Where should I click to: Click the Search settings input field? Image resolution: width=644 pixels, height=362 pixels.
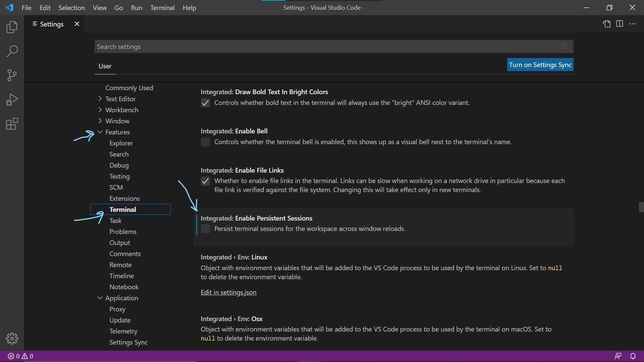point(333,46)
